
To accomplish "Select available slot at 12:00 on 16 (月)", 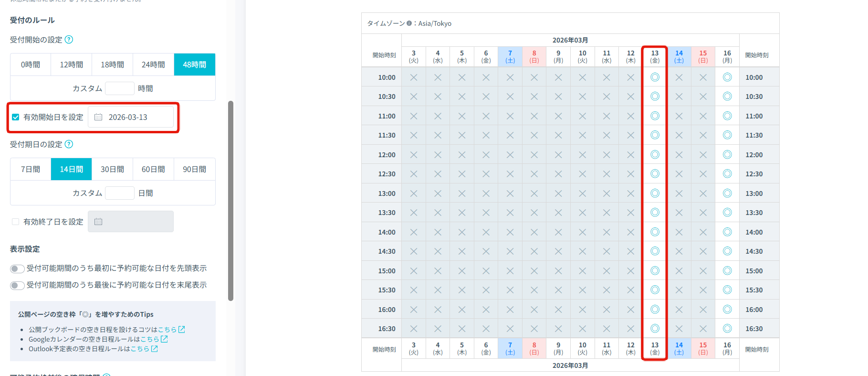I will click(x=727, y=155).
